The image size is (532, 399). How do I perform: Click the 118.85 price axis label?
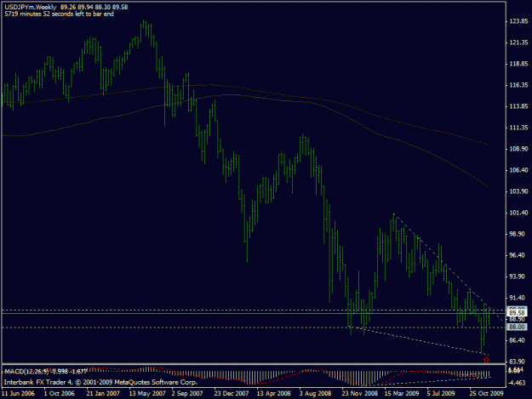[x=518, y=64]
